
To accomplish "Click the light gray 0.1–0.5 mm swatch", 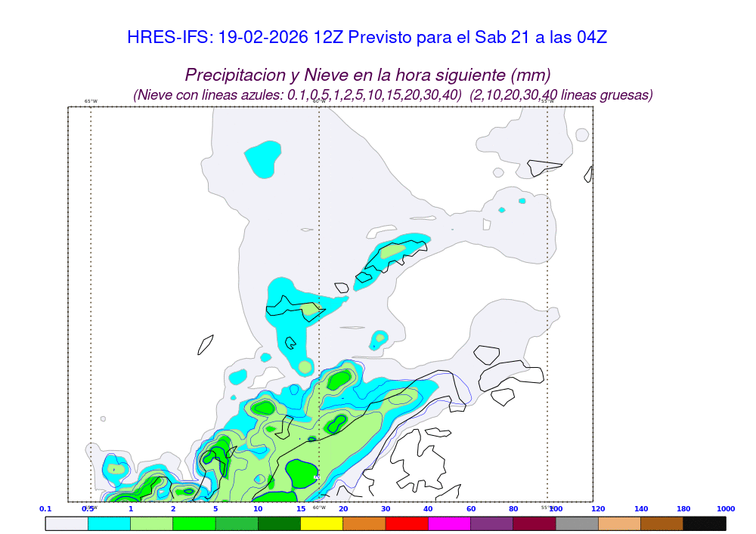I will [x=67, y=523].
